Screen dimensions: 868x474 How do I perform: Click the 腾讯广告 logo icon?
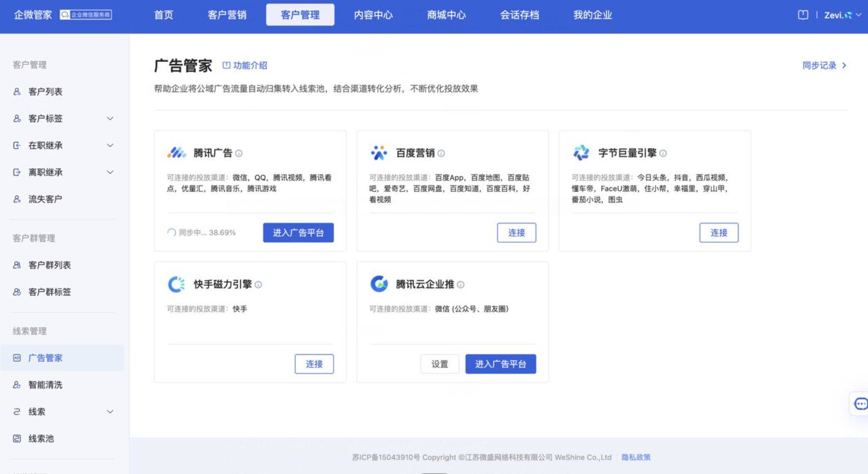pyautogui.click(x=176, y=153)
